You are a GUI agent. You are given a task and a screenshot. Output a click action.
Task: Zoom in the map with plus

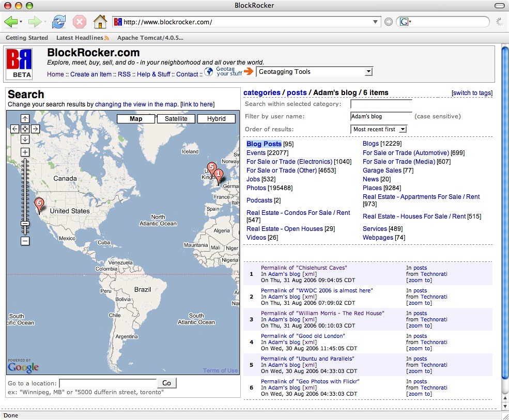pyautogui.click(x=25, y=152)
